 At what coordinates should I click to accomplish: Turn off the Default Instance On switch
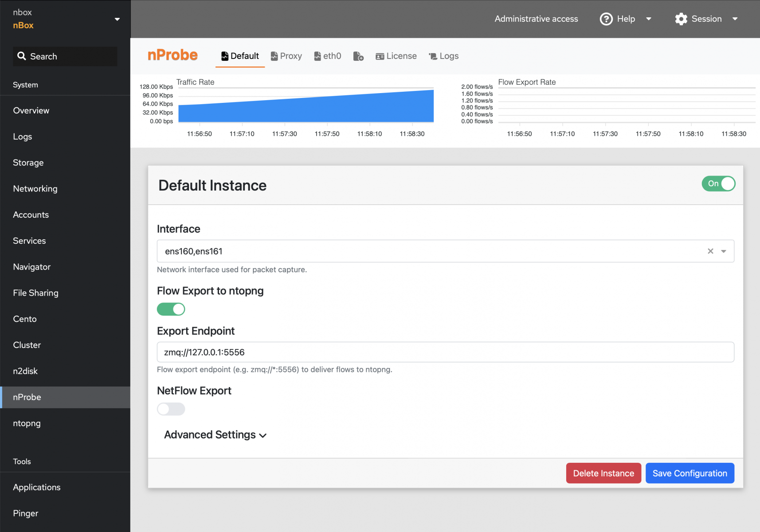(718, 184)
